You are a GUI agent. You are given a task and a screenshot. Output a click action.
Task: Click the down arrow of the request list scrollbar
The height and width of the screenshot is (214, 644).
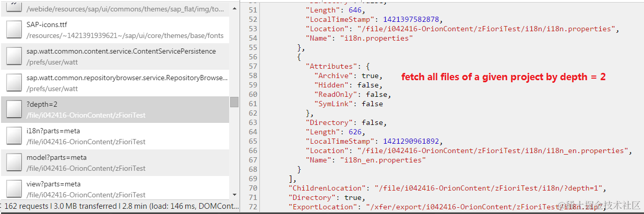coord(234,195)
